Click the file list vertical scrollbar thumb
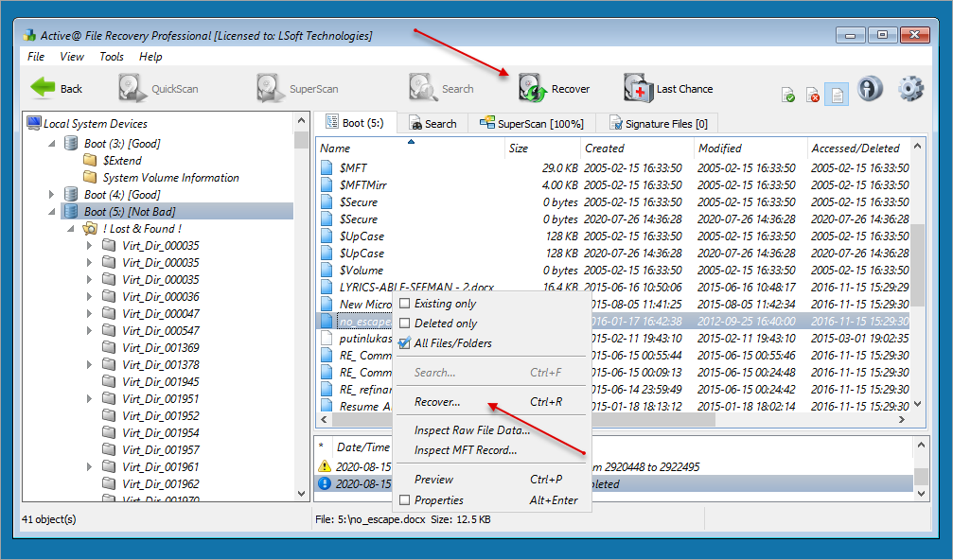Image resolution: width=953 pixels, height=560 pixels. click(917, 266)
